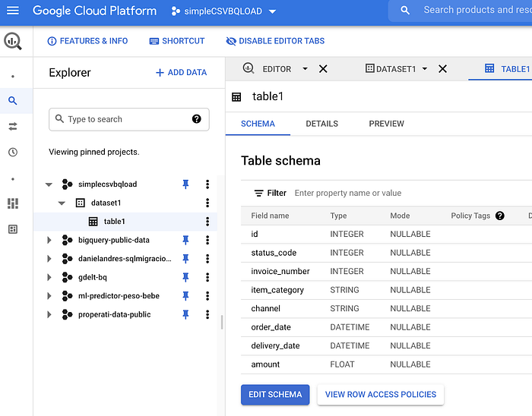Open actions menu for danielandres-sqlmigracio
The image size is (532, 416).
(x=207, y=259)
